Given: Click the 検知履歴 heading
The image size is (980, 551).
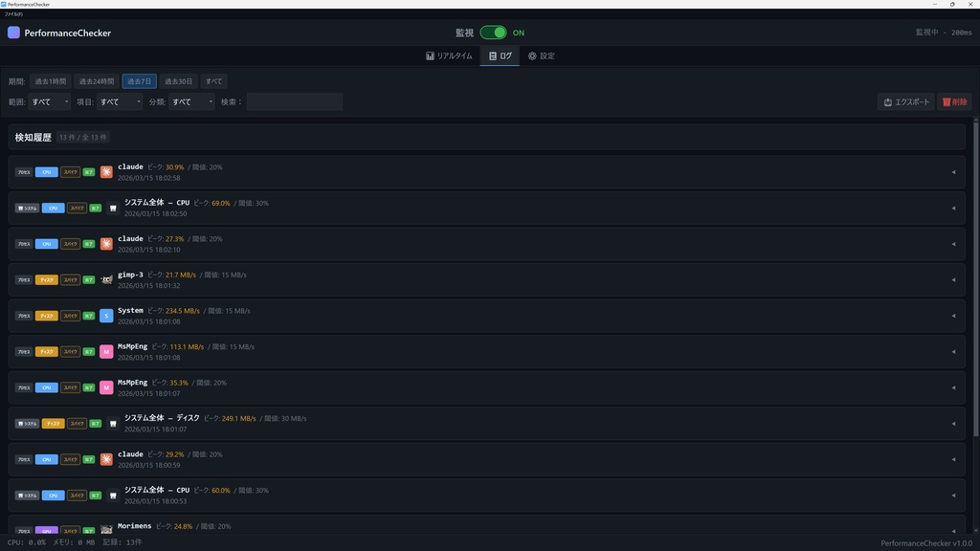Looking at the screenshot, I should (33, 138).
